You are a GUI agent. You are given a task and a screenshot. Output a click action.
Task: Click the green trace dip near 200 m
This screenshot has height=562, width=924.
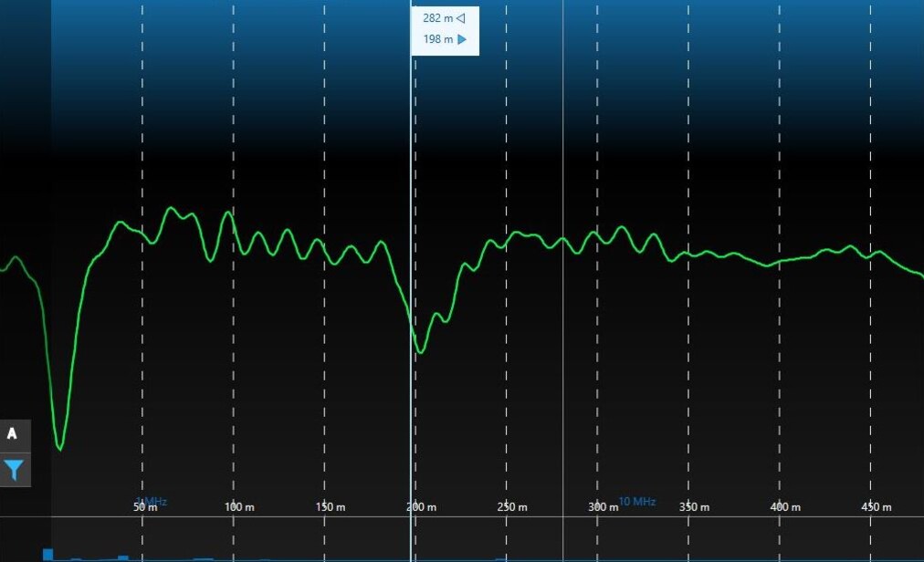[x=420, y=351]
